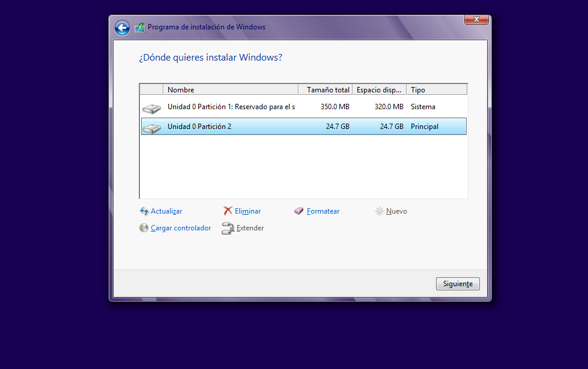Click the red X Eliminar icon
Image resolution: width=588 pixels, height=369 pixels.
(228, 211)
